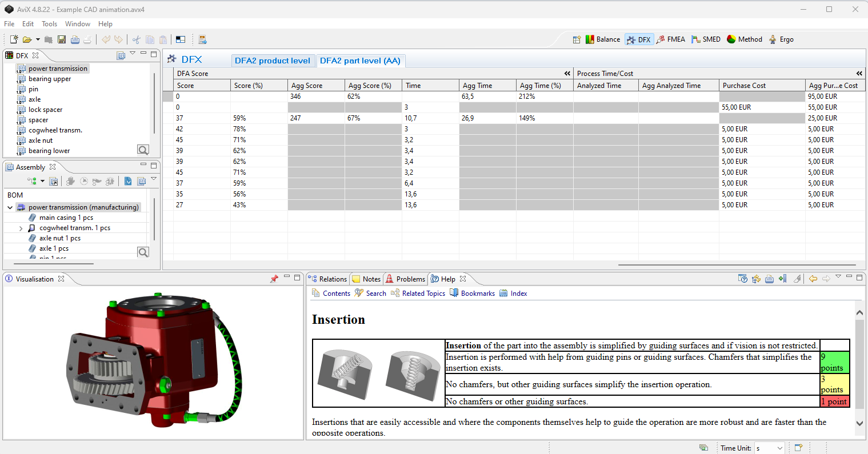Viewport: 868px width, 454px height.
Task: Open the Tools menu
Action: tap(49, 24)
